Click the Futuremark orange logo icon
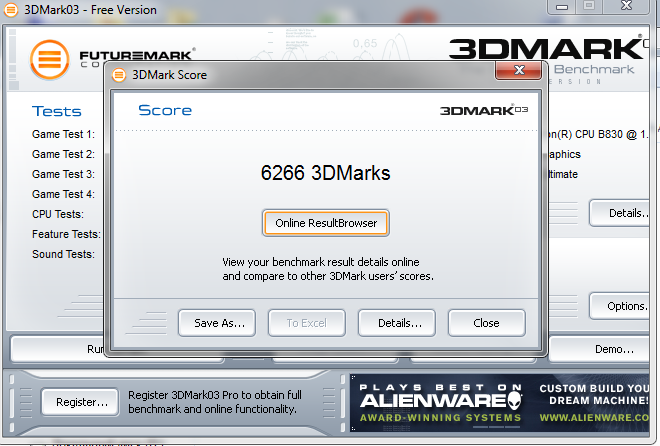 pos(50,60)
